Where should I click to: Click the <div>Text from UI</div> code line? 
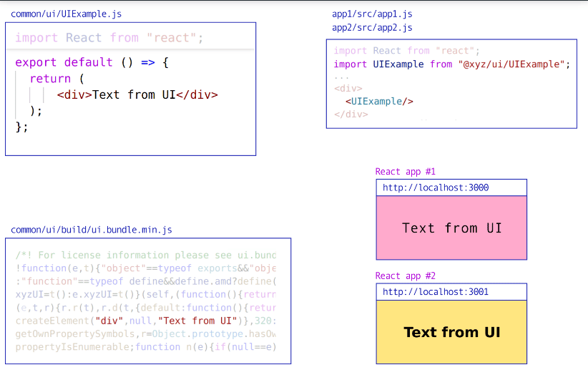coord(137,94)
